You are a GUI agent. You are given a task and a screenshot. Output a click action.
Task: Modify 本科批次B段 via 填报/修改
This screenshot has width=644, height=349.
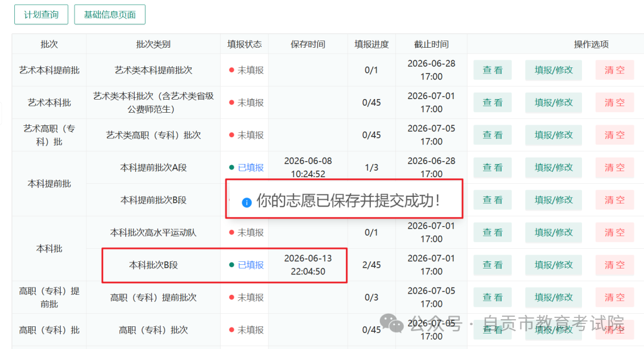[553, 265]
